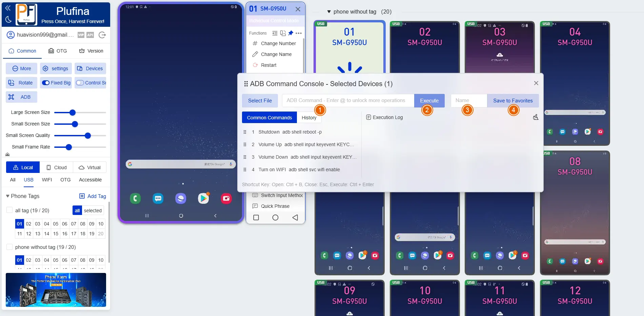The image size is (644, 316).
Task: Click the pin icon in the Functions row
Action: tap(290, 33)
